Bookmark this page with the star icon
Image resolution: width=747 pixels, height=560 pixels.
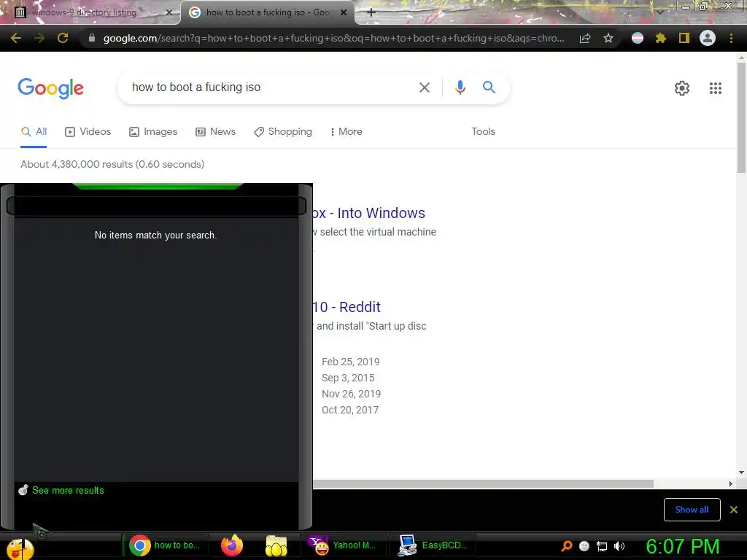pos(608,38)
